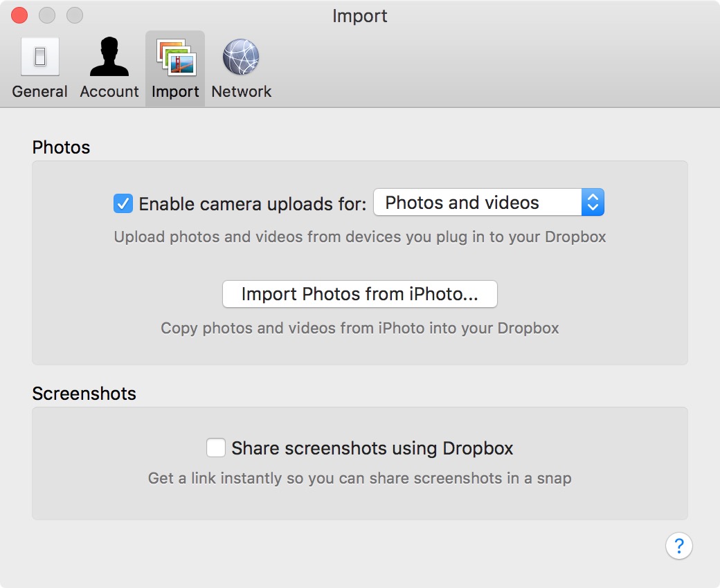
Task: Click the disabled zoom window button
Action: pos(74,15)
